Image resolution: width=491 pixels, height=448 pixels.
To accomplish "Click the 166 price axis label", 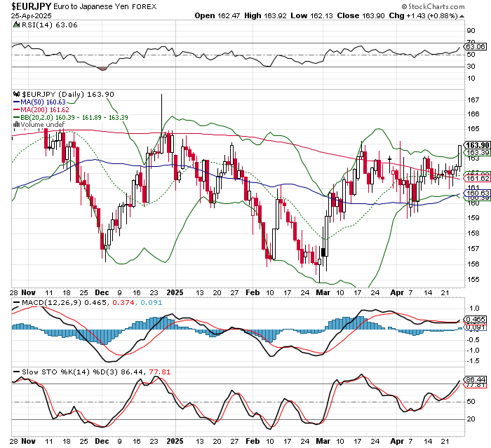I will (x=473, y=114).
